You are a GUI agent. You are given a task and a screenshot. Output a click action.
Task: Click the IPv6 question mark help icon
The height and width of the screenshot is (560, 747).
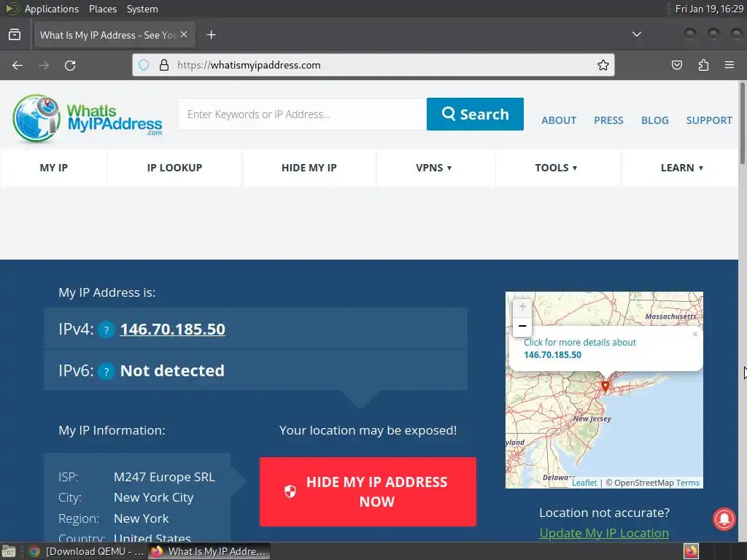point(107,371)
